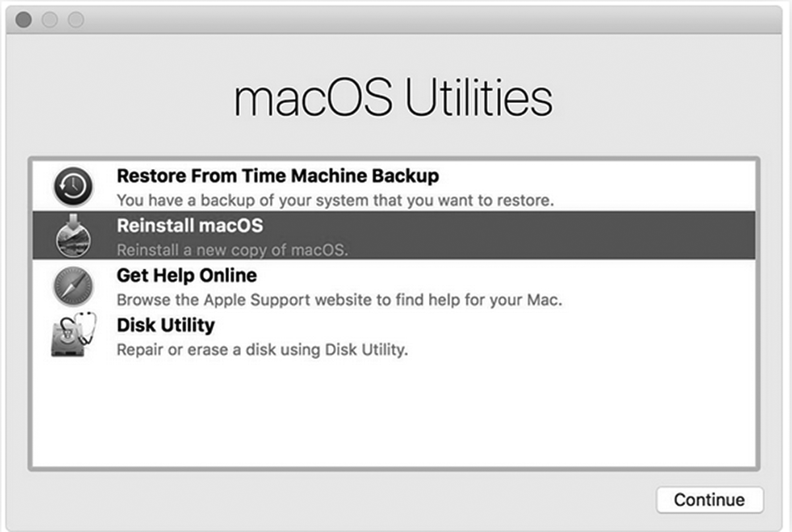Click the window title bar
Screen dimensions: 792x532
tap(396, 20)
